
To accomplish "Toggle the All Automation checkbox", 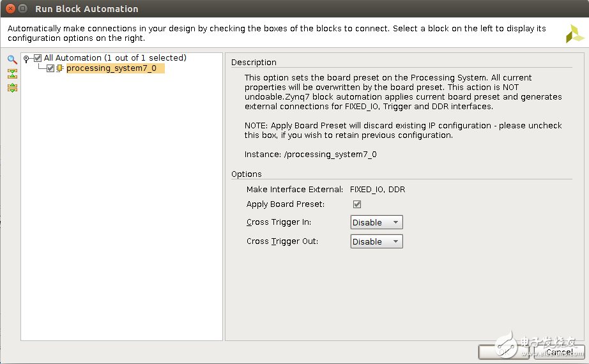I will tap(38, 58).
